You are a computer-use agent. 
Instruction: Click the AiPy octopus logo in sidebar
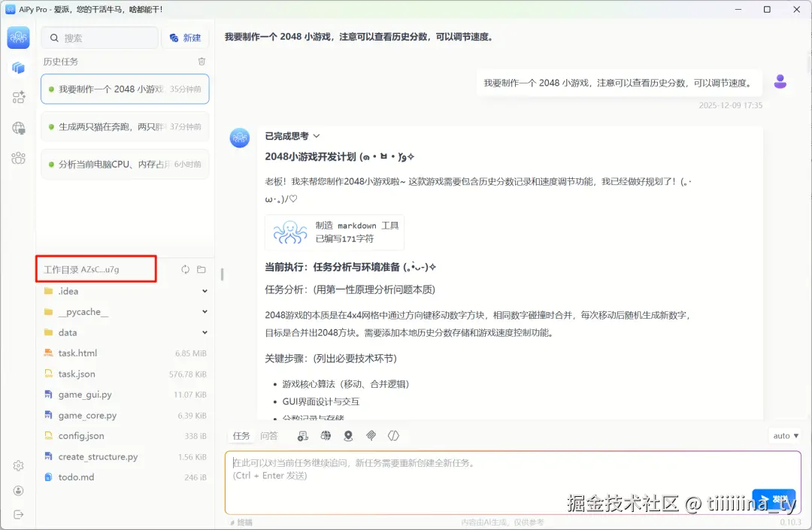(x=18, y=38)
